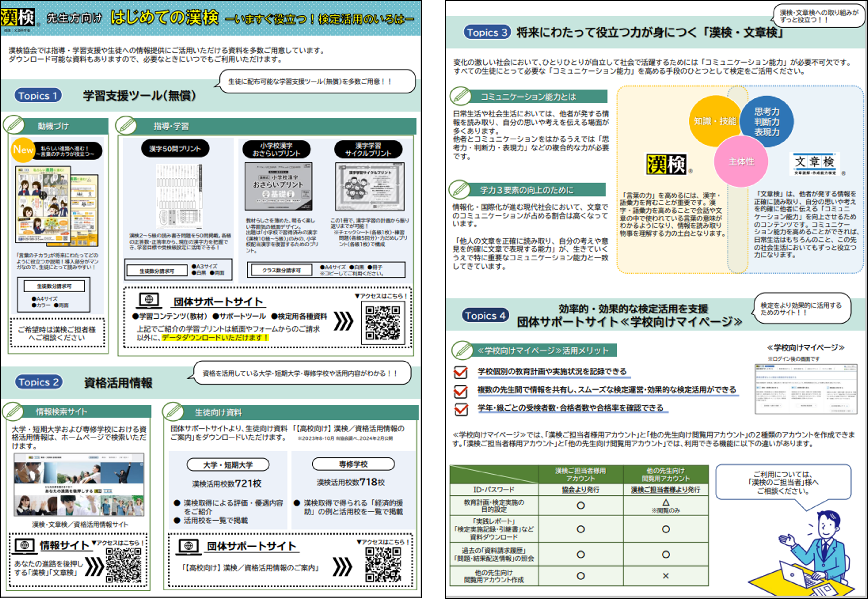Click the 資格活用情報 heading
Viewport: 868px width, 599px height.
(118, 382)
